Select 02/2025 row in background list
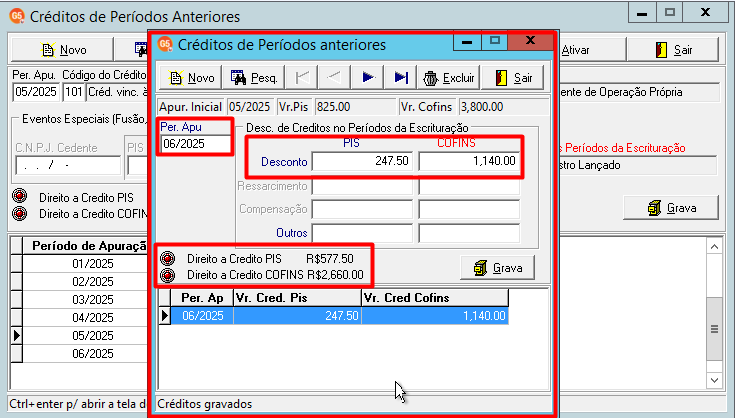This screenshot has height=418, width=735. pos(84,282)
